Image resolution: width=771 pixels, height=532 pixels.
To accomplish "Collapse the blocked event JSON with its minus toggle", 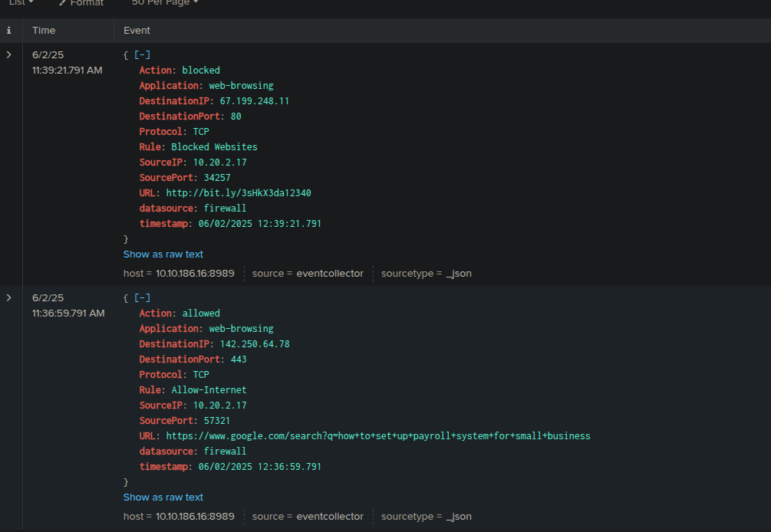I will tap(141, 54).
